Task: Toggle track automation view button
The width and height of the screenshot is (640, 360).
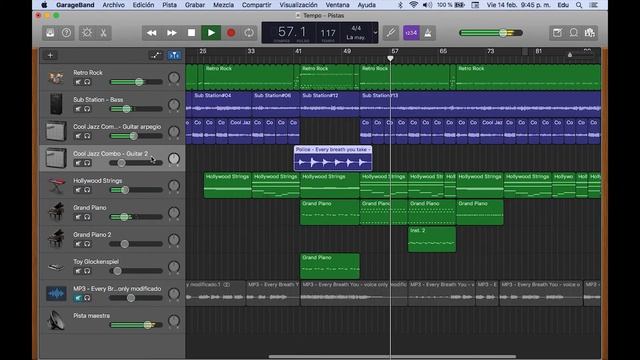Action: tap(156, 55)
